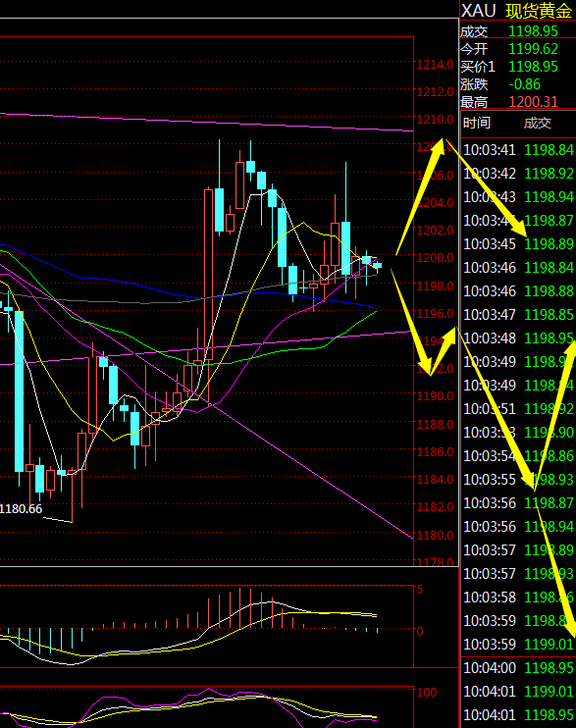Select the 10:03:47 1198.85 tick row
The image size is (576, 728).
(x=518, y=315)
